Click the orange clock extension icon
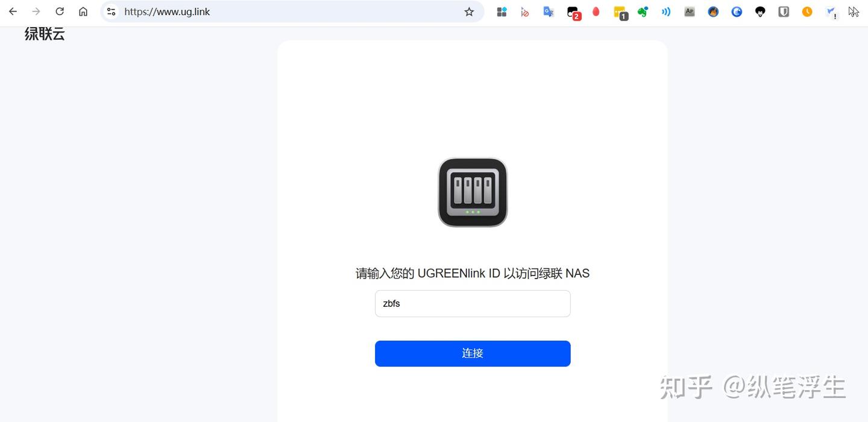868x422 pixels. (807, 11)
